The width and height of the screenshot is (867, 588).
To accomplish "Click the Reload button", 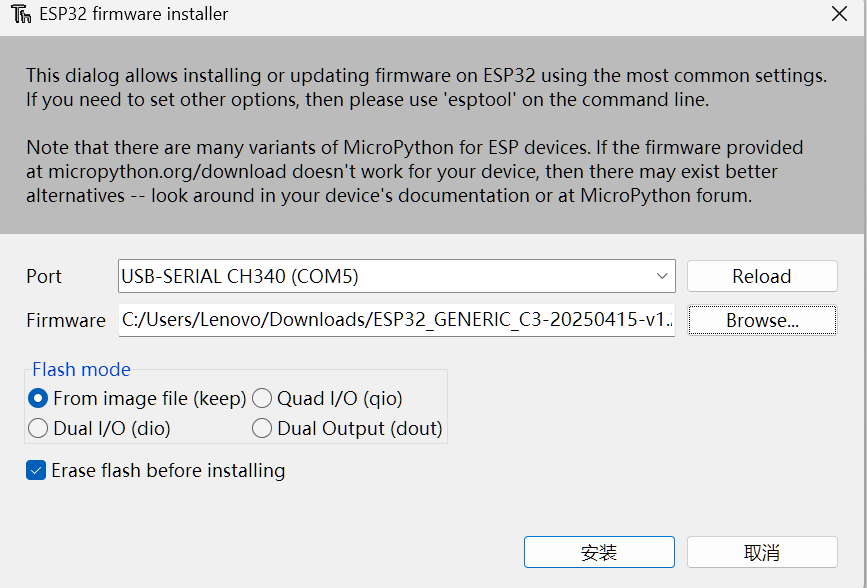I will (x=762, y=276).
